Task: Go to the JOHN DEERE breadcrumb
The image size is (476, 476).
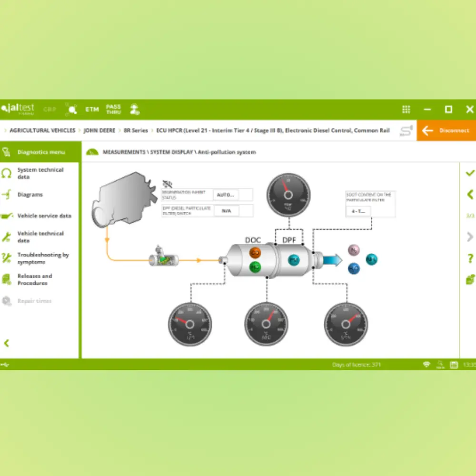Action: coord(99,130)
